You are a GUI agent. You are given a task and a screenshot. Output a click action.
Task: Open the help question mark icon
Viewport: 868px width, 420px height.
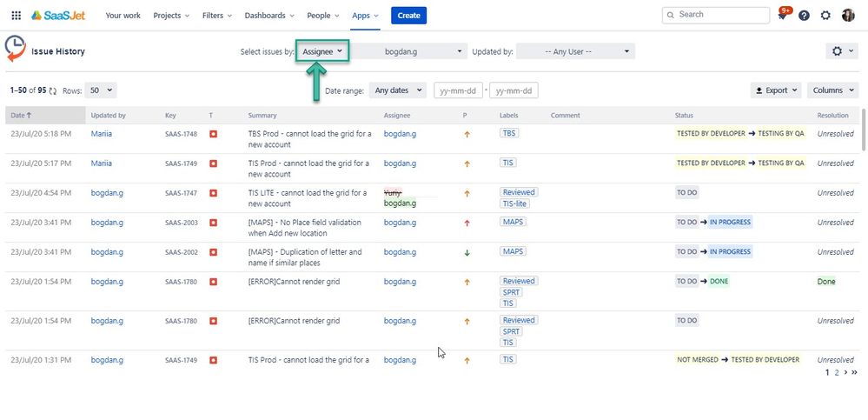pyautogui.click(x=805, y=16)
